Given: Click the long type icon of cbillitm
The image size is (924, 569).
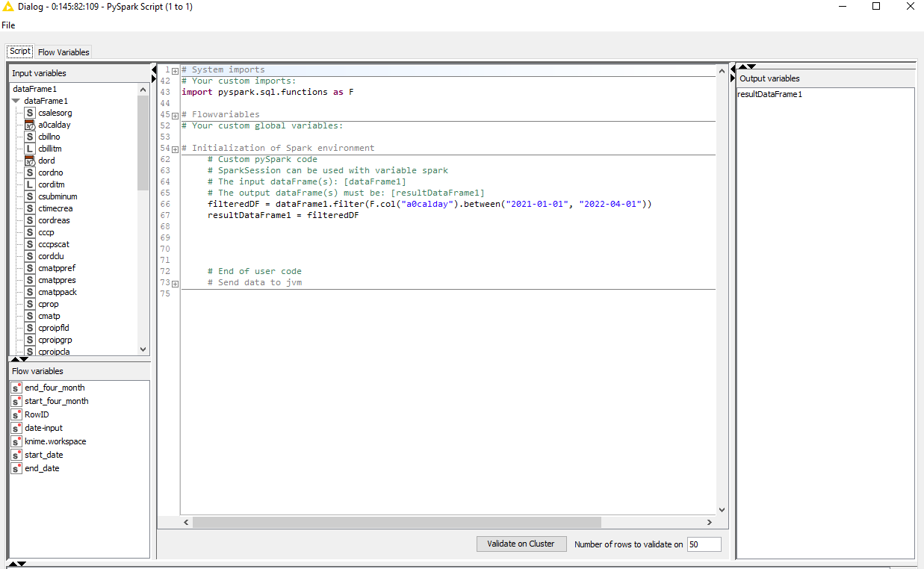Looking at the screenshot, I should pos(30,149).
